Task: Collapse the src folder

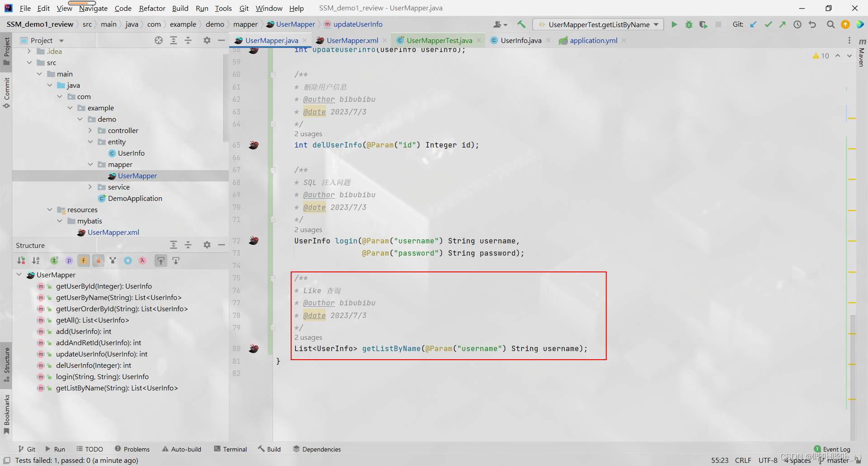Action: (x=29, y=62)
